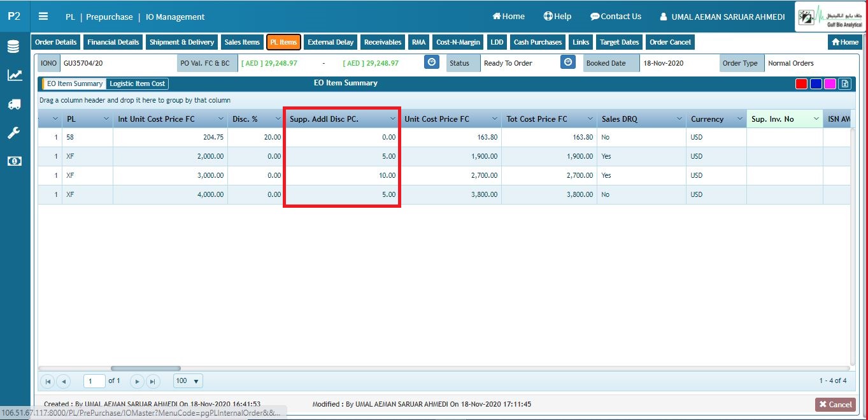This screenshot has width=868, height=420.
Task: Click the page number input field
Action: point(94,381)
